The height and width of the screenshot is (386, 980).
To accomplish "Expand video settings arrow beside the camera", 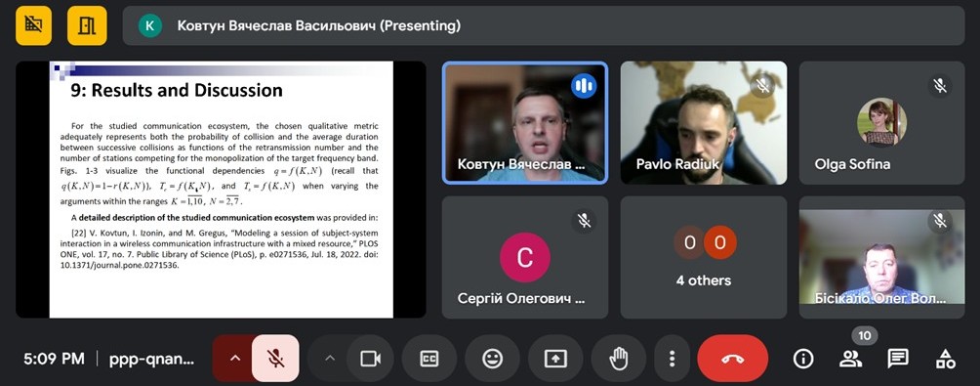I will 330,359.
